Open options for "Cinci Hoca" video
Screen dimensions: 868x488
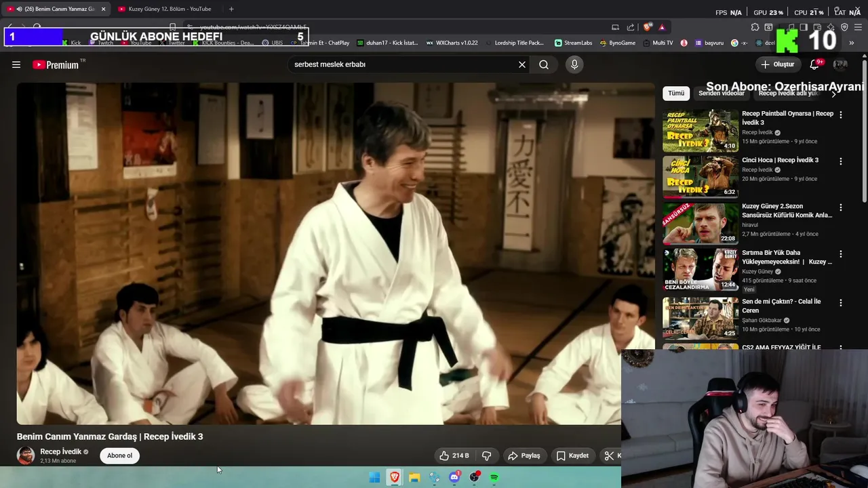[841, 161]
